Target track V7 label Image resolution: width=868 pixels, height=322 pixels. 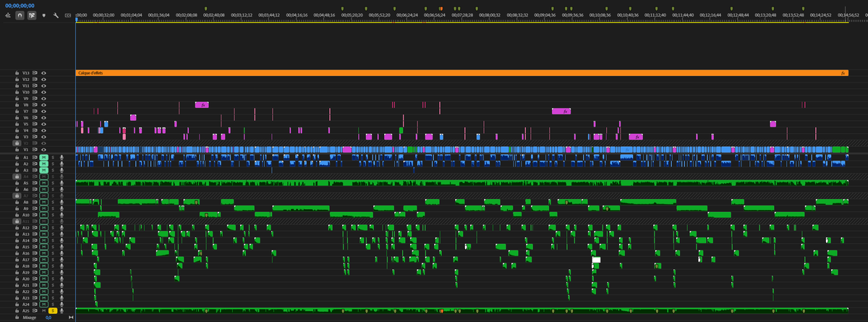(26, 111)
